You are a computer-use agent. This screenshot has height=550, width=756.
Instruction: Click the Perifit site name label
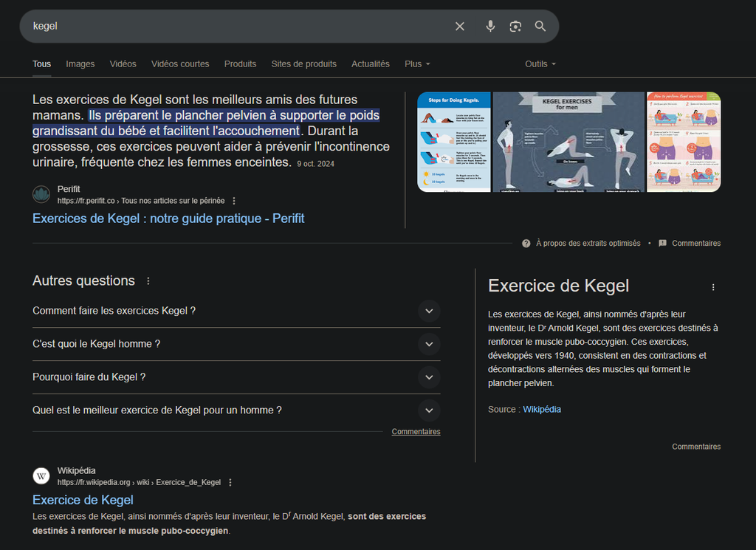[69, 189]
